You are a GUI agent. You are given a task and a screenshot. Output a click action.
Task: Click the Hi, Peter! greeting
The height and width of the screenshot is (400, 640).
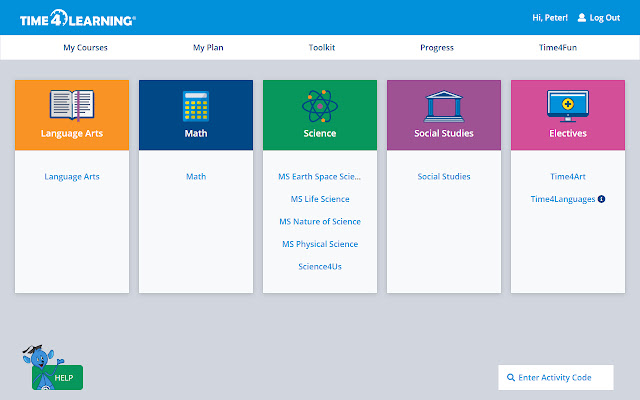(550, 18)
